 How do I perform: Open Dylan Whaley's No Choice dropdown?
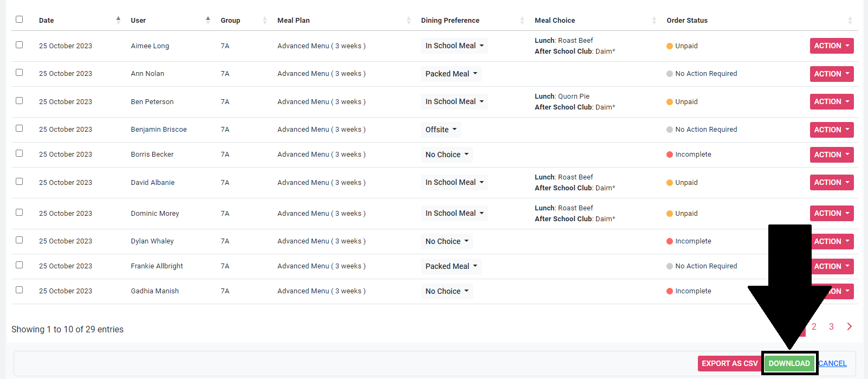pyautogui.click(x=446, y=241)
